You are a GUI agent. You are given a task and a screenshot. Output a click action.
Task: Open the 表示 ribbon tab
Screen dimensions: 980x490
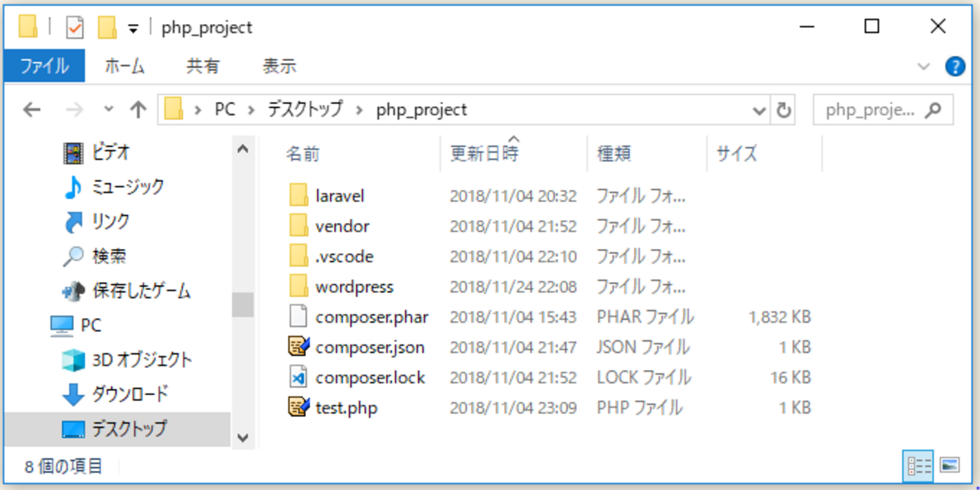(x=279, y=66)
